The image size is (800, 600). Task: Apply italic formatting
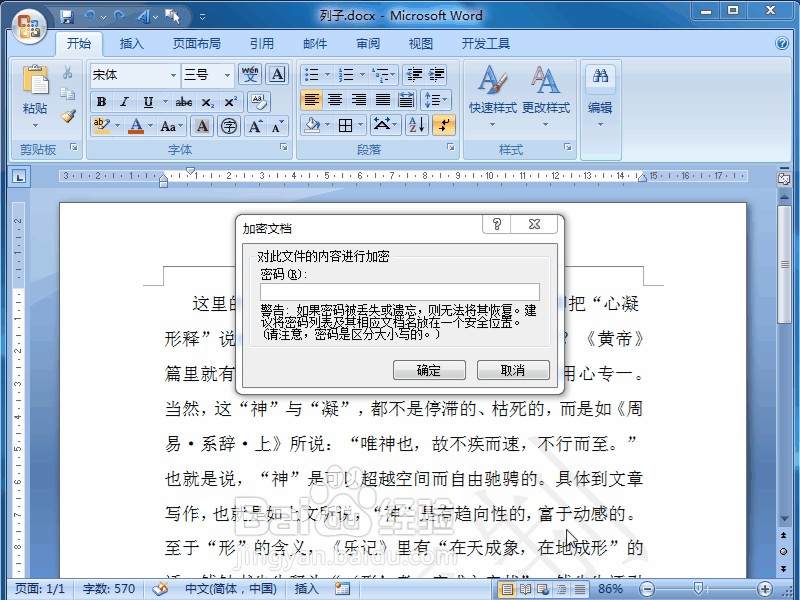pyautogui.click(x=125, y=101)
